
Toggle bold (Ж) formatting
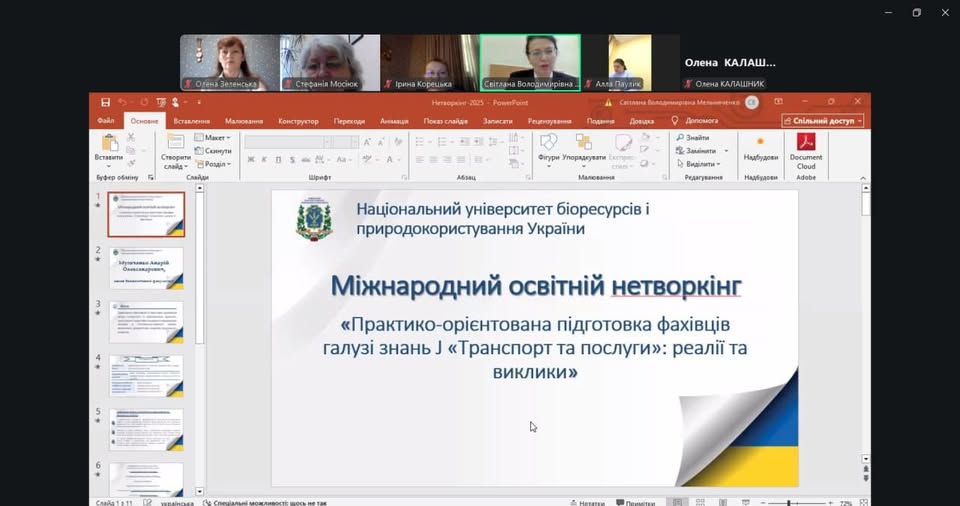251,160
